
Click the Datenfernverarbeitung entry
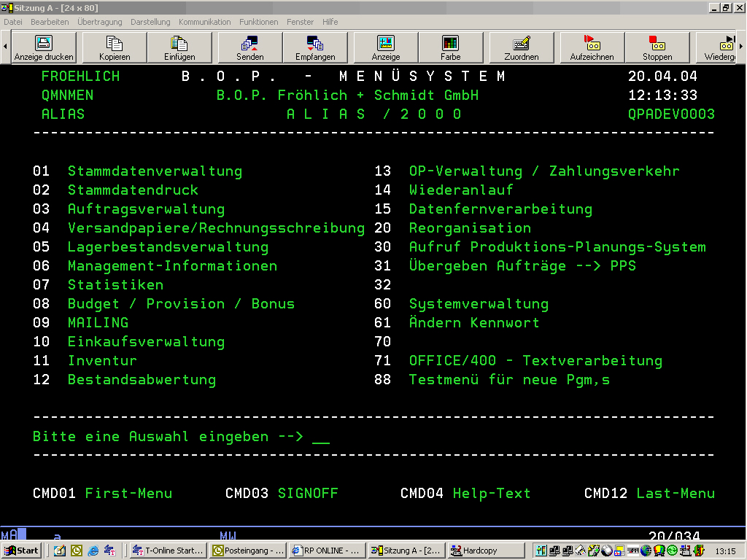pyautogui.click(x=500, y=209)
